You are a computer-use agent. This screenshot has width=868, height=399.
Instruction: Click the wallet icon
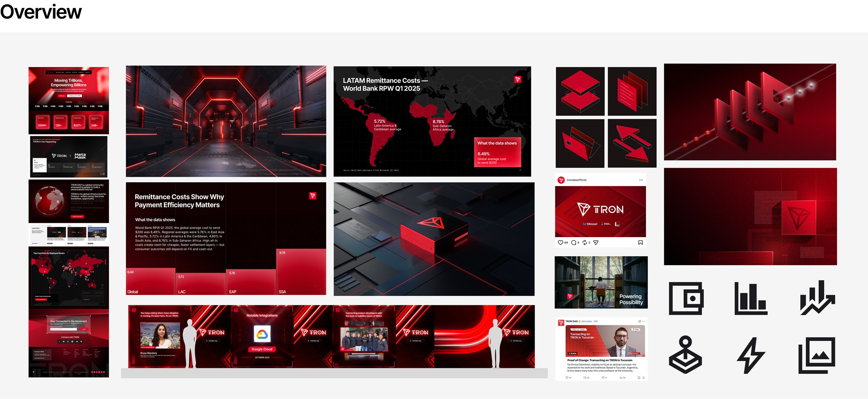[686, 298]
